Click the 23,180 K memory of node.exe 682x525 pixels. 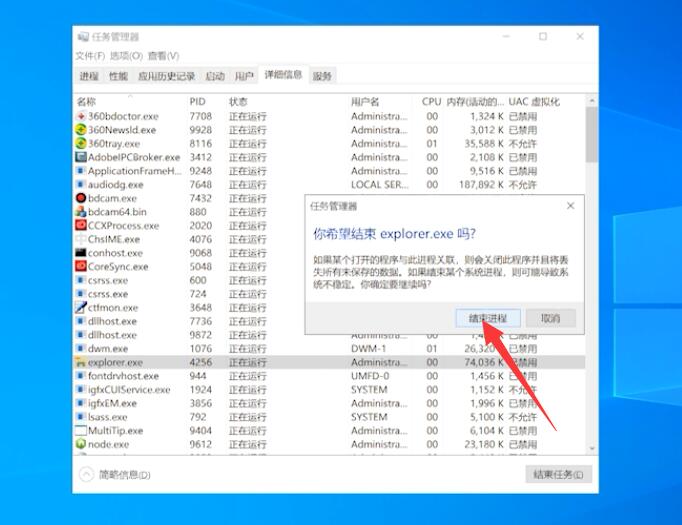[484, 444]
